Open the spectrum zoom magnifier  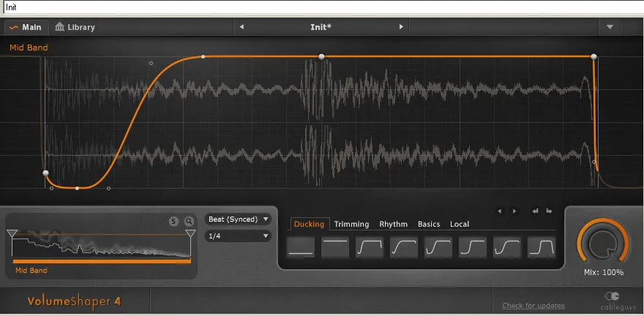(189, 221)
